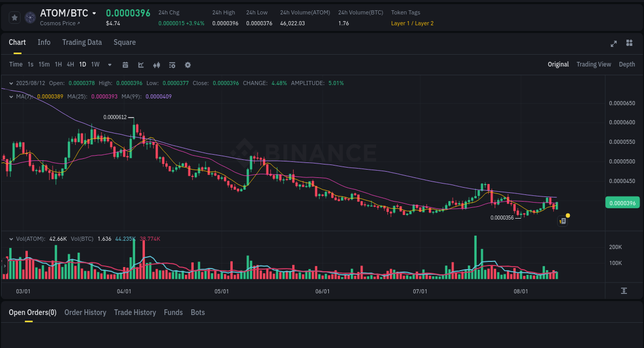
Task: Expand the moving averages row
Action: point(11,96)
